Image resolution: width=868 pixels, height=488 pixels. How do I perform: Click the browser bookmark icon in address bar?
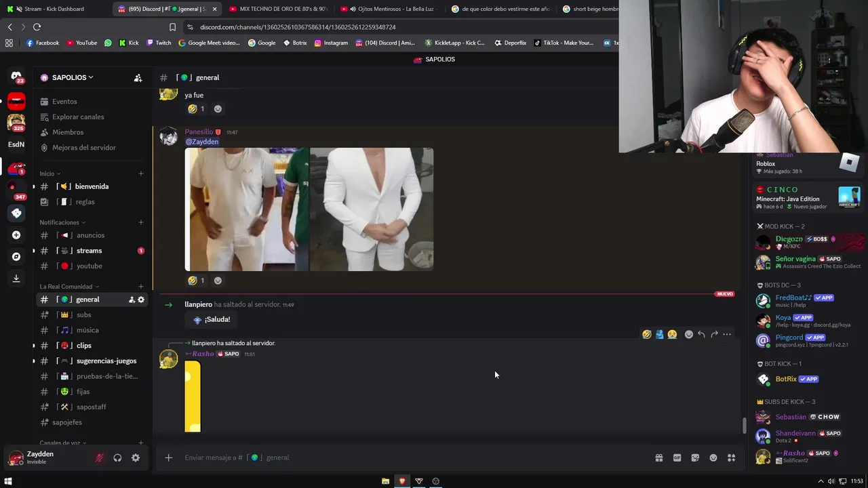coord(172,27)
